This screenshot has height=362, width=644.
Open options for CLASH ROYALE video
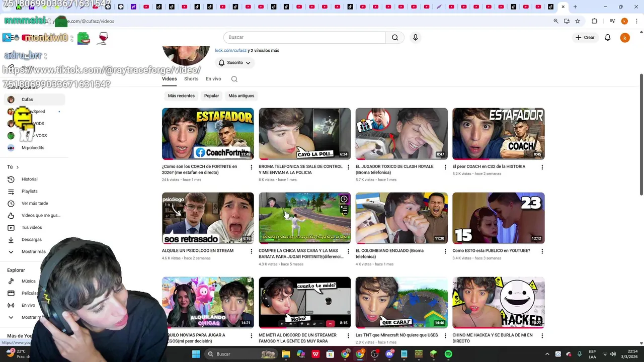(445, 167)
